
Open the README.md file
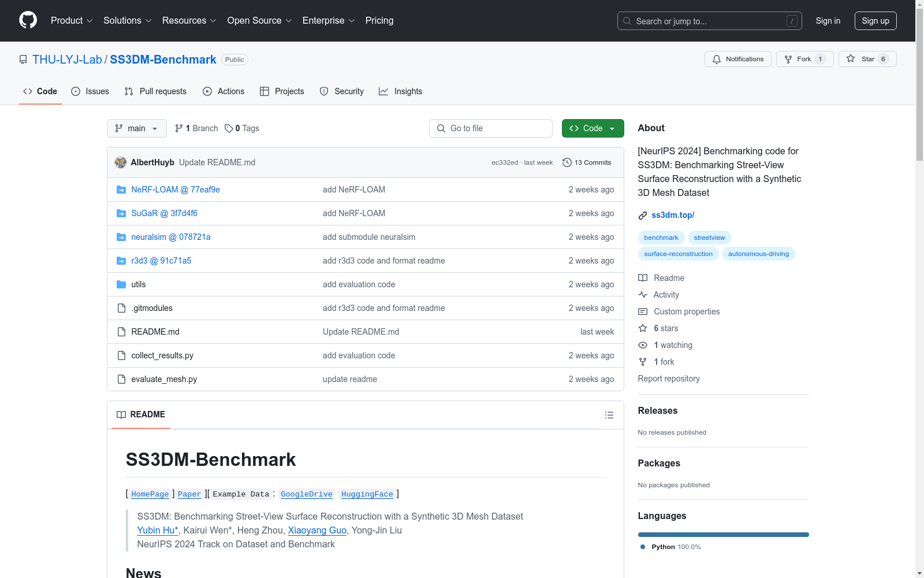coord(155,332)
